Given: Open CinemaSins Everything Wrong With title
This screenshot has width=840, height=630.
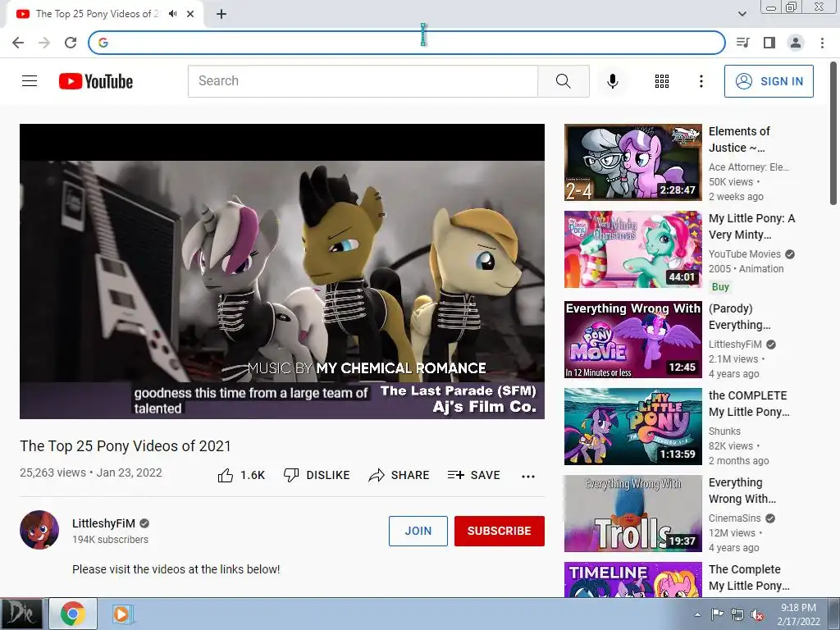Looking at the screenshot, I should 742,491.
